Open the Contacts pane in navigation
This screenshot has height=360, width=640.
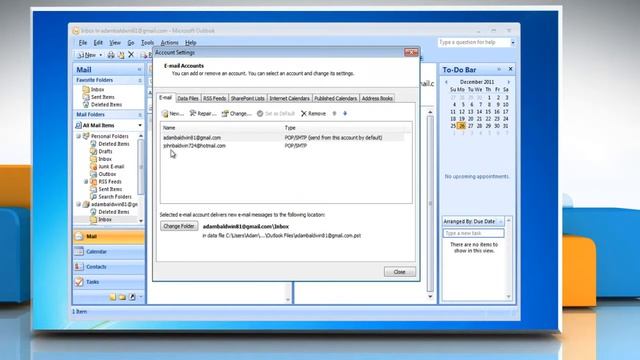[109, 267]
